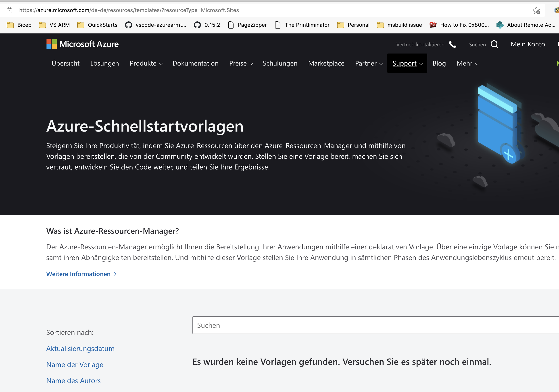Sort templates by Aktualisierungsdatum
Image resolution: width=559 pixels, height=392 pixels.
[80, 348]
